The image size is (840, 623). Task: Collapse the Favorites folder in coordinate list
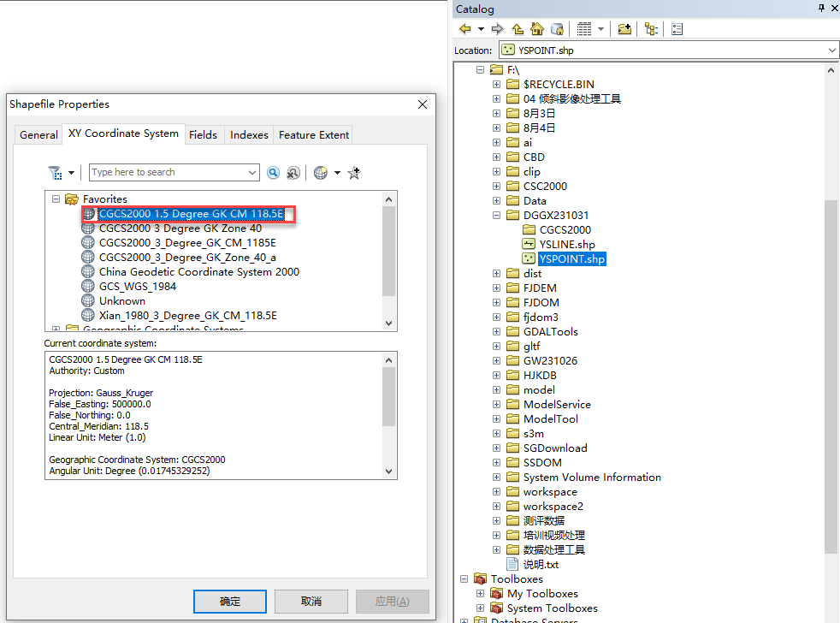pyautogui.click(x=56, y=199)
